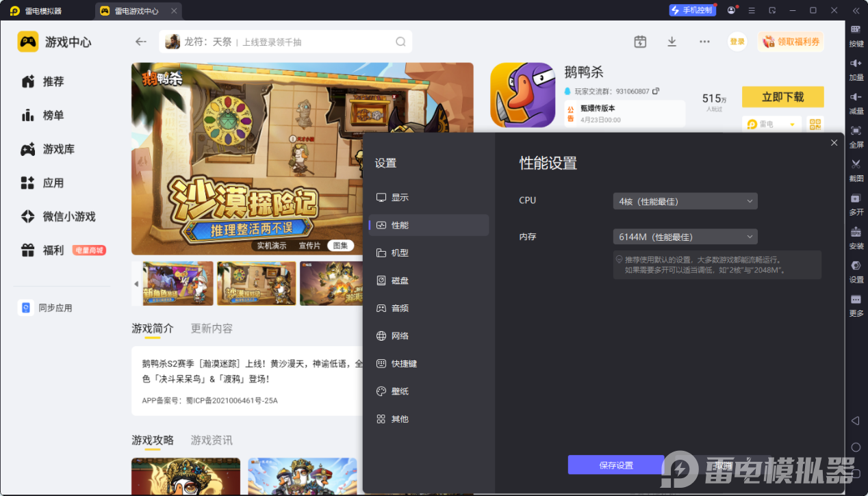The width and height of the screenshot is (868, 496).
Task: Select 性能 in settings menu
Action: [x=429, y=225]
